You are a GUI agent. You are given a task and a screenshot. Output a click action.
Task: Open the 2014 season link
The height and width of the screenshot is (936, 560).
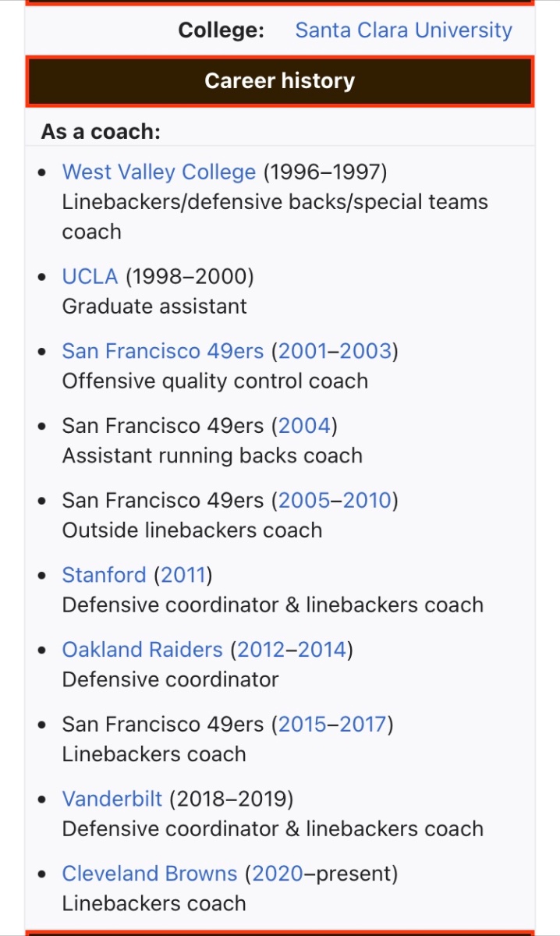coord(321,650)
